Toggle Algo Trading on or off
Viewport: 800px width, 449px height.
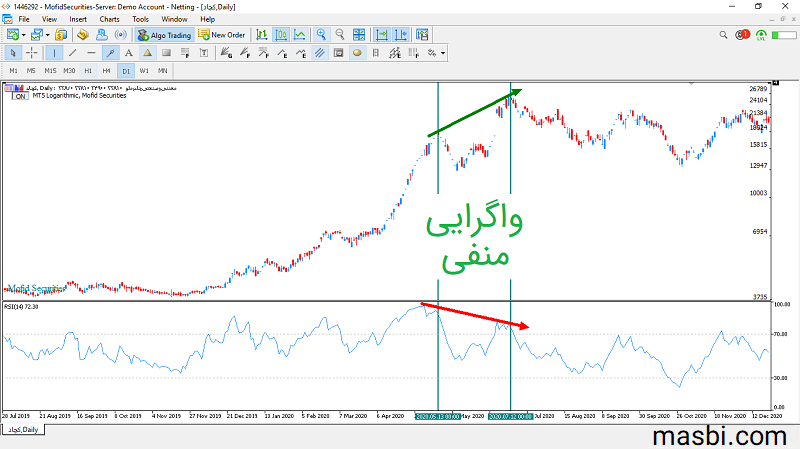[x=165, y=35]
